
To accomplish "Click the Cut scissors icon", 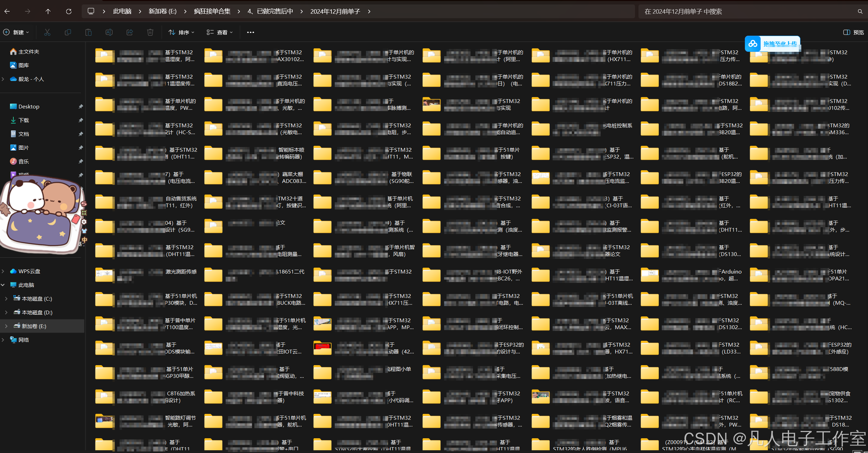I will pyautogui.click(x=47, y=32).
